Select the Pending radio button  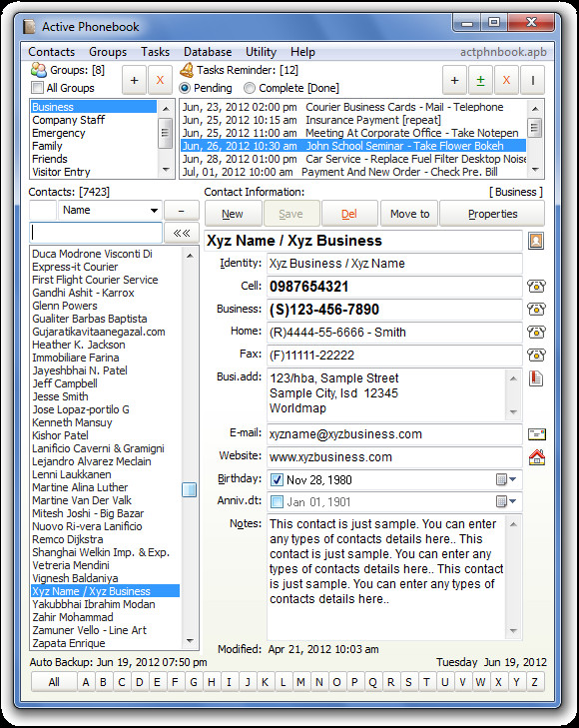pyautogui.click(x=185, y=87)
